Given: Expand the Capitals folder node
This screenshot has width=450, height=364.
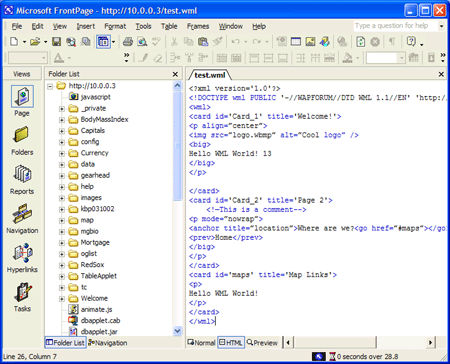Looking at the screenshot, I should click(x=62, y=131).
